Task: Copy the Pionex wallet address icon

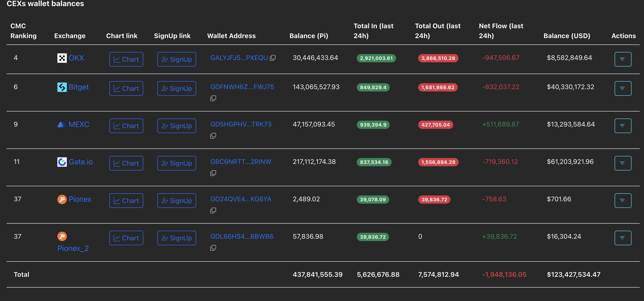Action: point(213,210)
